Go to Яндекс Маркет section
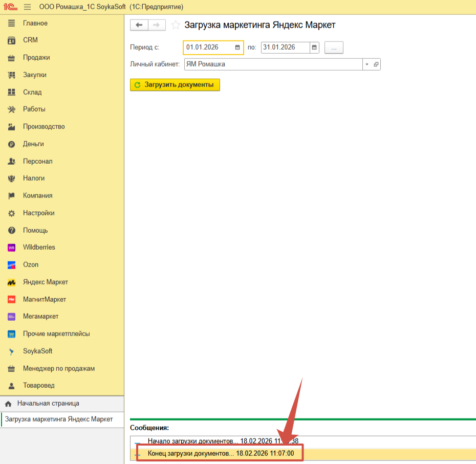 tap(45, 282)
